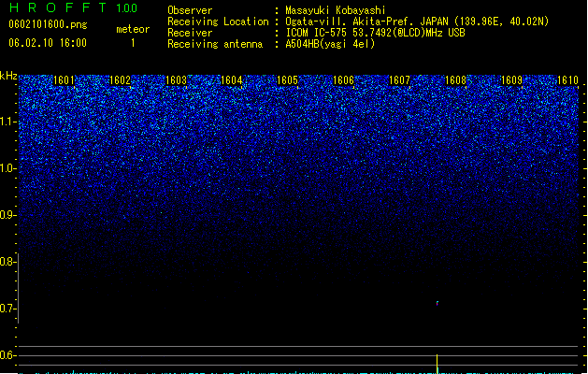Image resolution: width=588 pixels, height=374 pixels.
Task: Select the 1609 time marker
Action: [x=511, y=80]
